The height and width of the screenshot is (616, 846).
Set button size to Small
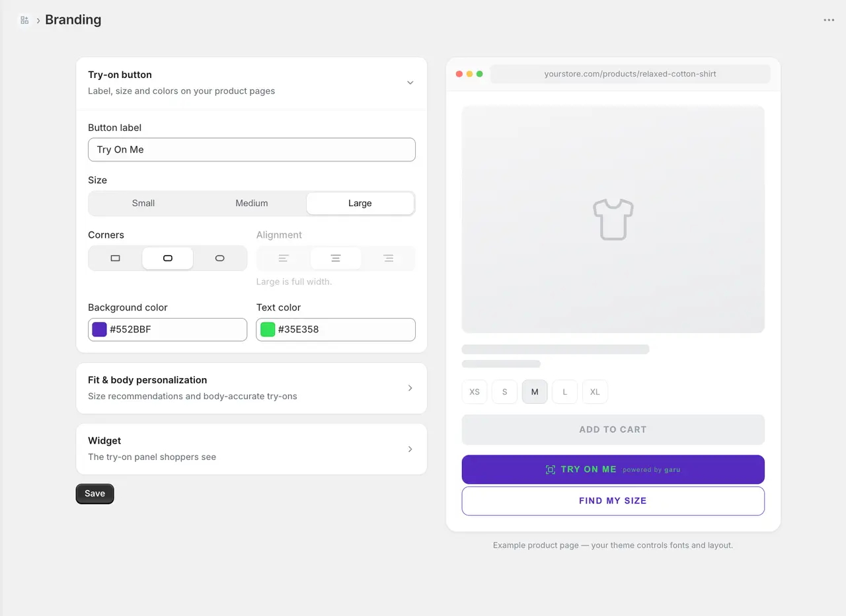[x=143, y=204]
